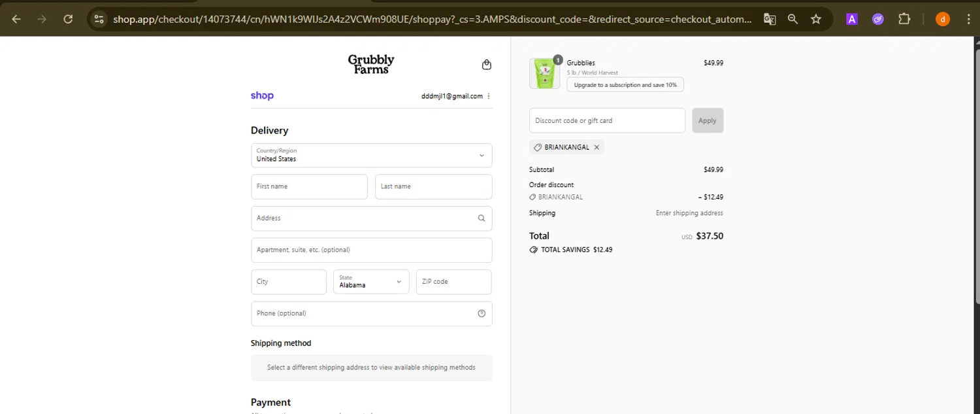Open site information icon in address bar

(99, 19)
